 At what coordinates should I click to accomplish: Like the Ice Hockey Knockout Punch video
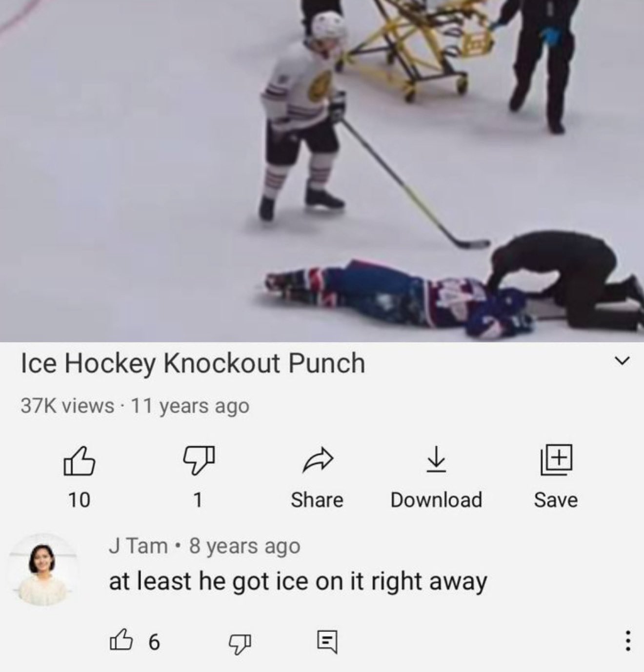click(79, 461)
